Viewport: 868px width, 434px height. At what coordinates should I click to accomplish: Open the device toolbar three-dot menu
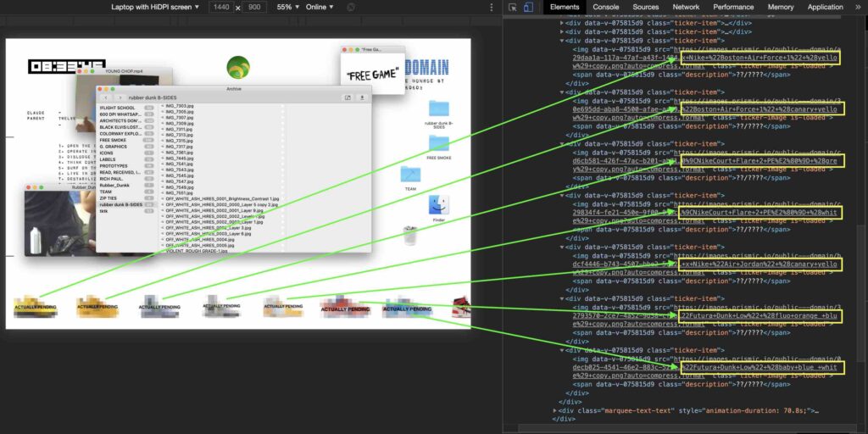(x=491, y=7)
